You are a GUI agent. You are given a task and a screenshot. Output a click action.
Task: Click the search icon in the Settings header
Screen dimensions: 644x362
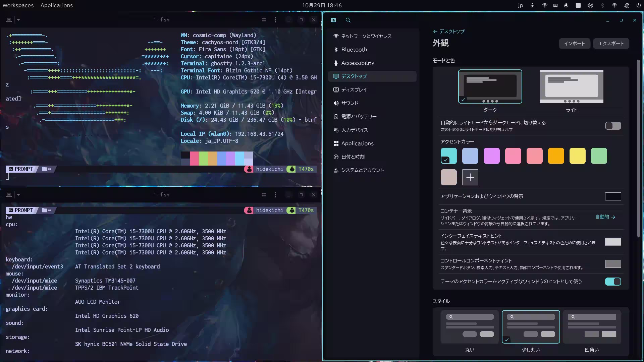pyautogui.click(x=348, y=20)
